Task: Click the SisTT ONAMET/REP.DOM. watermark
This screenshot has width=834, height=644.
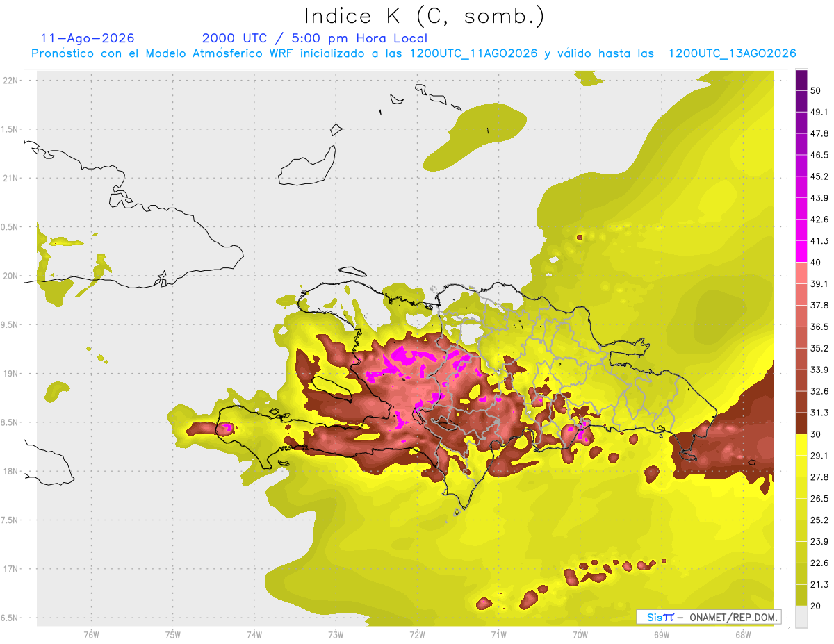Action: tap(709, 617)
